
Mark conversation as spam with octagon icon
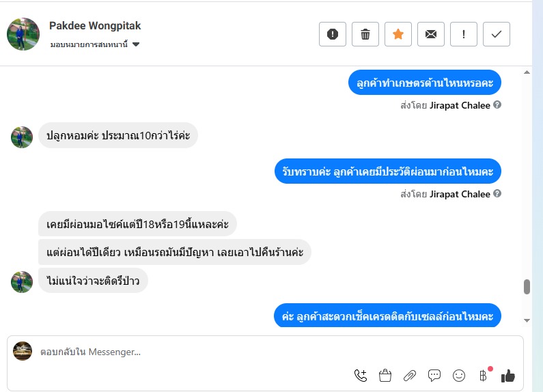[333, 34]
